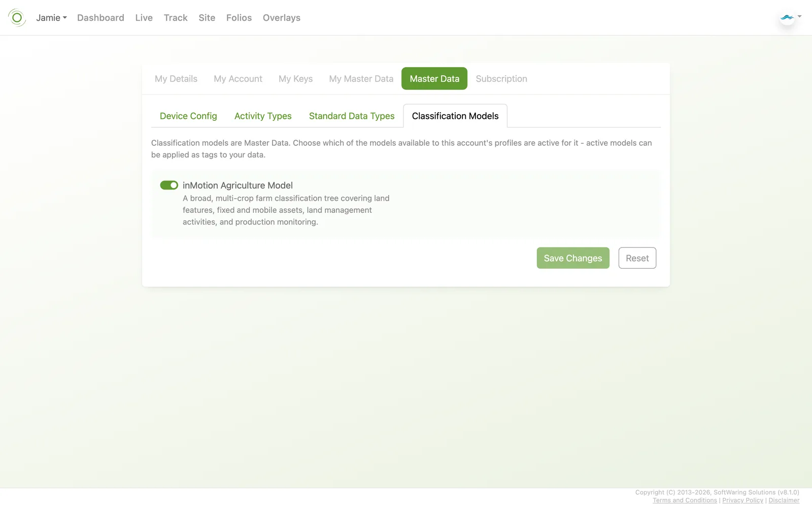Open Folios from the top navigation
The height and width of the screenshot is (508, 812).
239,18
